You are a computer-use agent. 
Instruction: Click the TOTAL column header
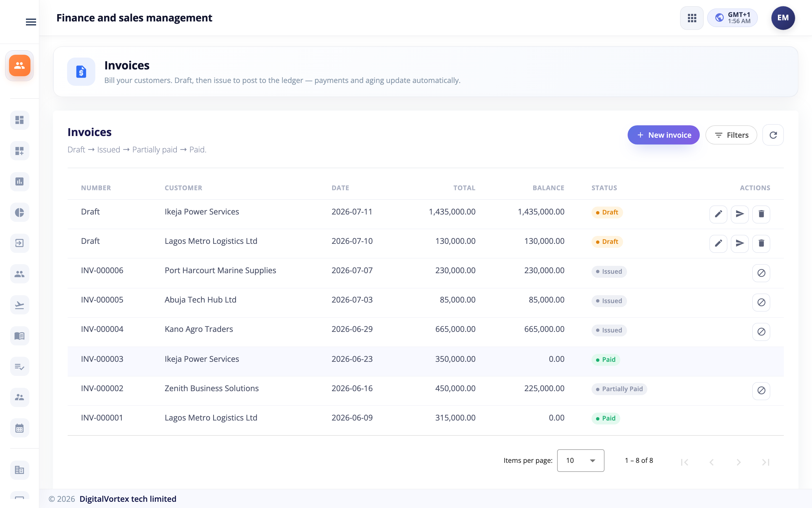coord(464,188)
